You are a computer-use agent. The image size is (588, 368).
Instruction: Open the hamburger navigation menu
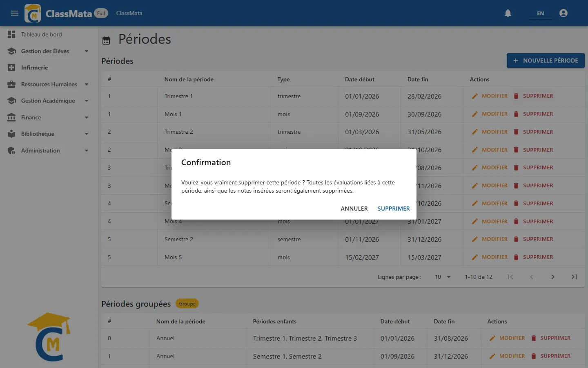coord(15,13)
